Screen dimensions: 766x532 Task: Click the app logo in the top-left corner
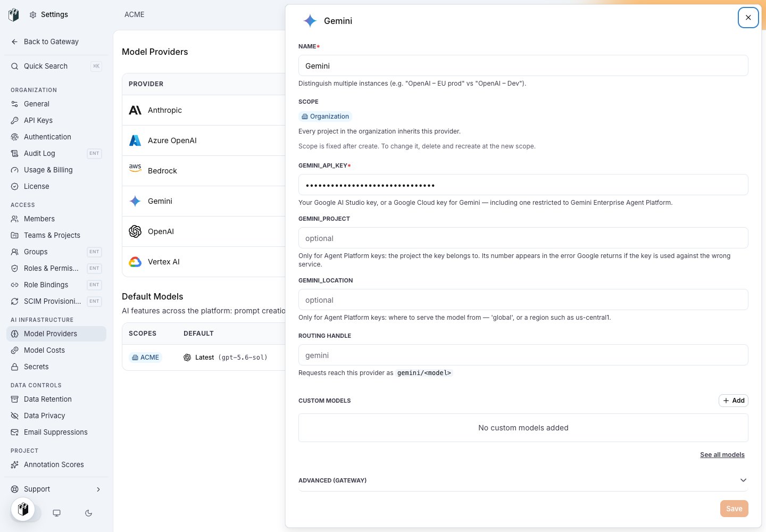point(14,15)
